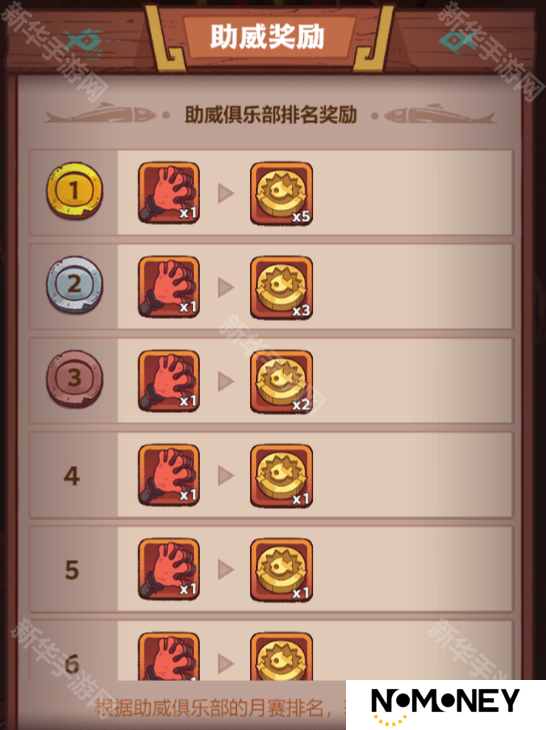The image size is (546, 730).
Task: Click the NOMONEY logo
Action: [445, 704]
